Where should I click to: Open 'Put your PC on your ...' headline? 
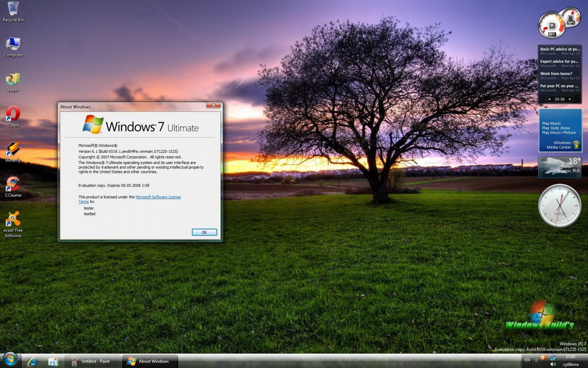tap(559, 86)
